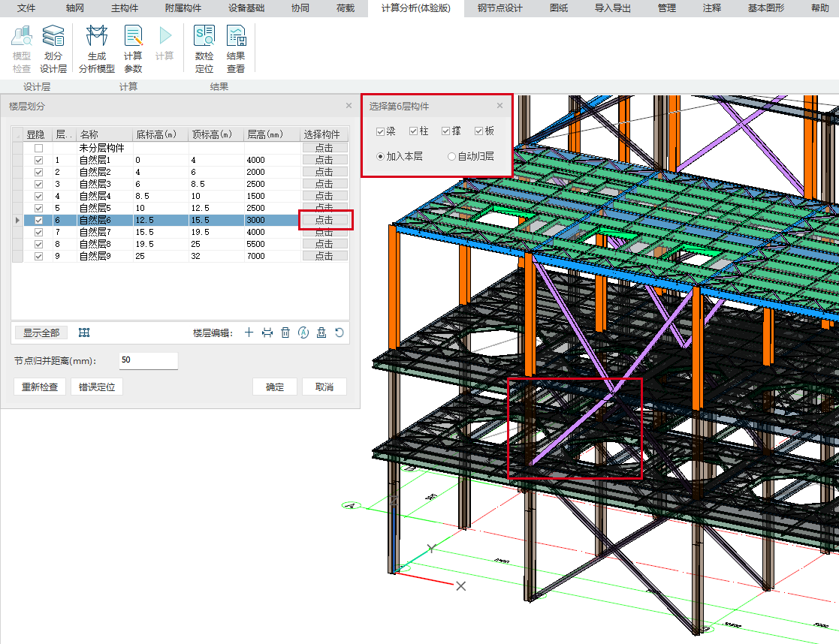839x644 pixels.
Task: Click 点击 button for 自然层8
Action: pos(324,245)
